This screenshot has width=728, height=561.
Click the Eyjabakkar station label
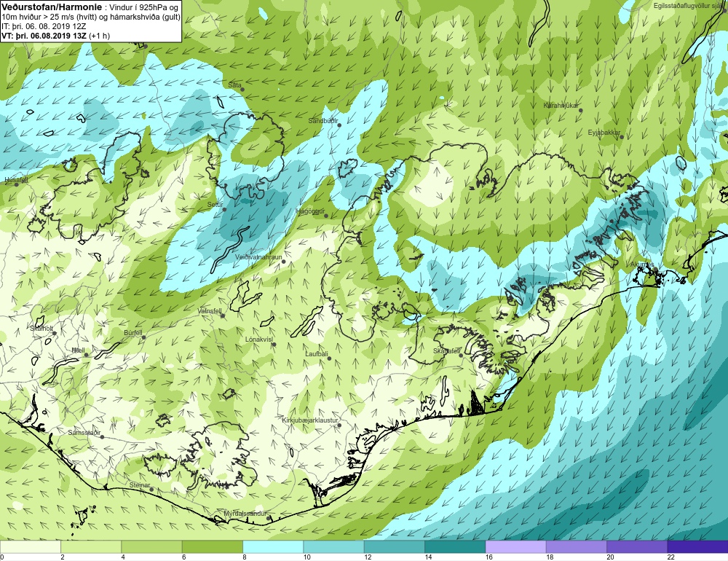point(604,133)
